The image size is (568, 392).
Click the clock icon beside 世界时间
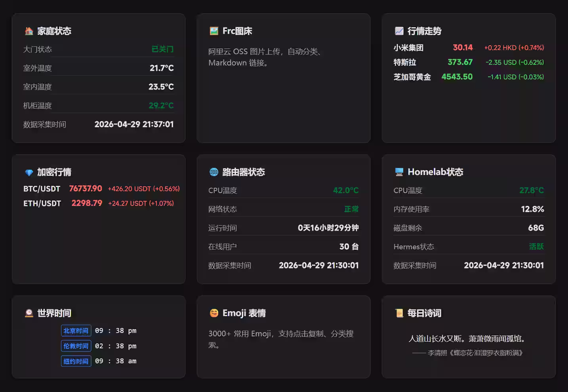click(29, 313)
